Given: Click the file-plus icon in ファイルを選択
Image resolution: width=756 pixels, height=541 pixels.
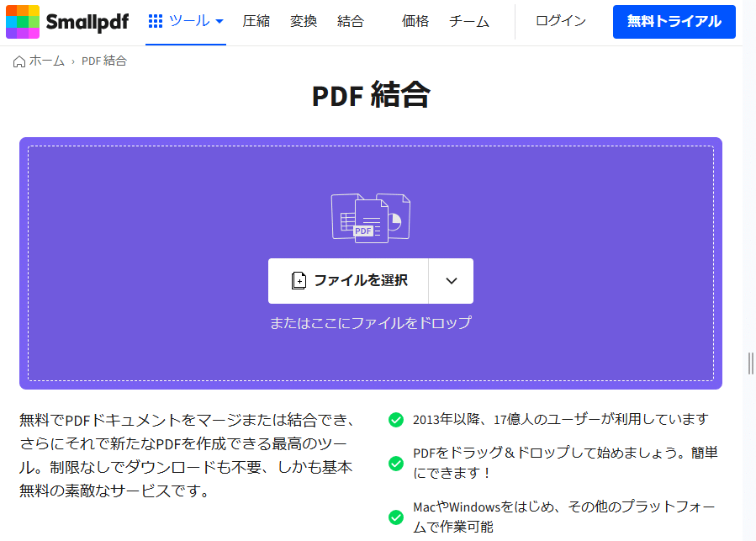Looking at the screenshot, I should (x=299, y=281).
